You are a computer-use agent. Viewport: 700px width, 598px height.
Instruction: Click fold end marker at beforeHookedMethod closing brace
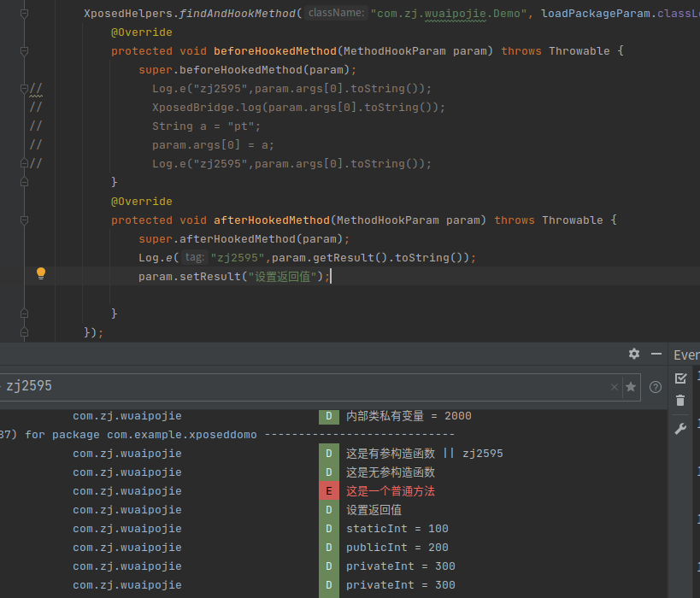[x=25, y=182]
